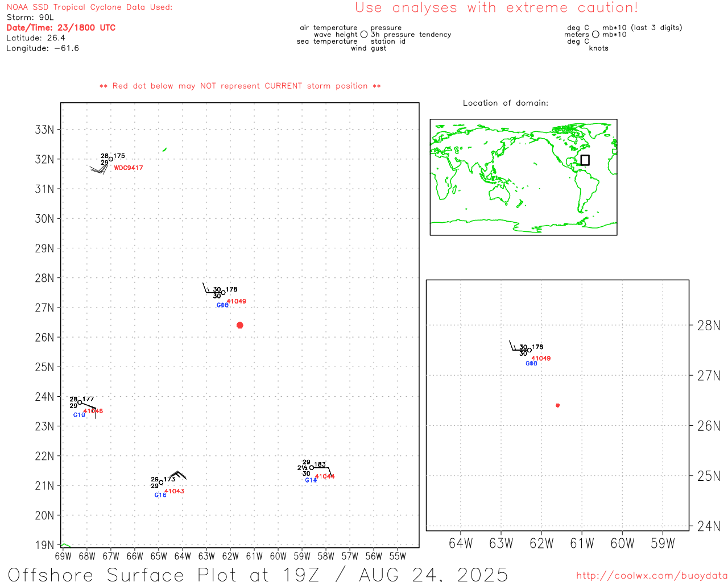Click the pressure value 183
Screen dimensions: 728x582
[320, 464]
